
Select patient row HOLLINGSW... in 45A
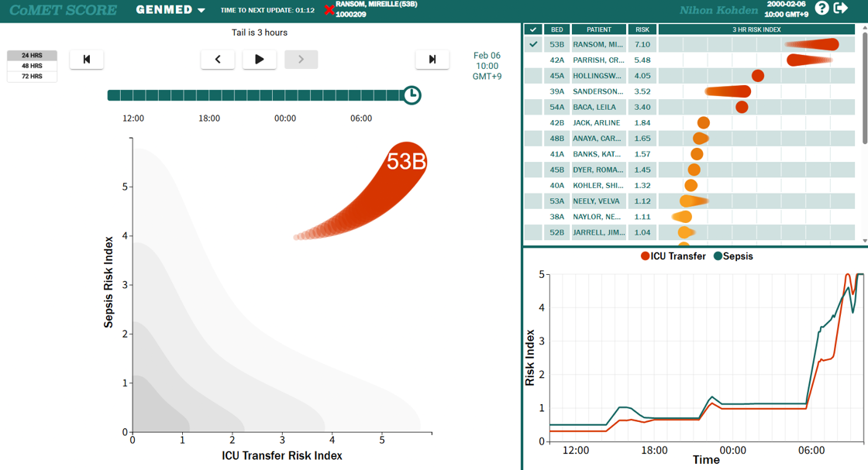689,76
